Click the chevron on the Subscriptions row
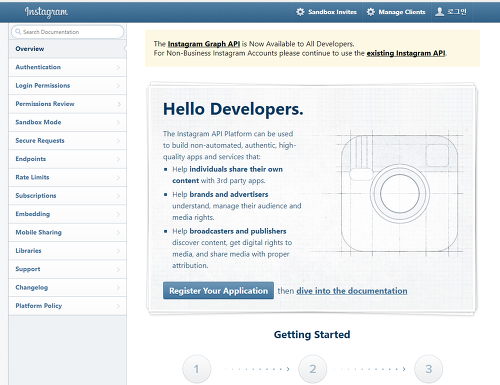Screen dimensions: 500x385 point(118,196)
